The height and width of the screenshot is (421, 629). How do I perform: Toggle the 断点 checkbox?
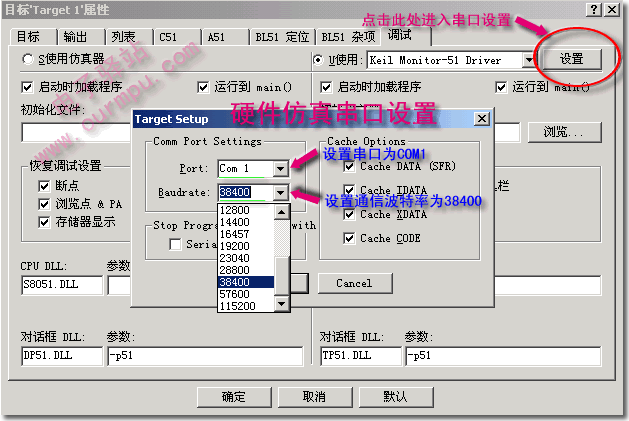[x=44, y=186]
